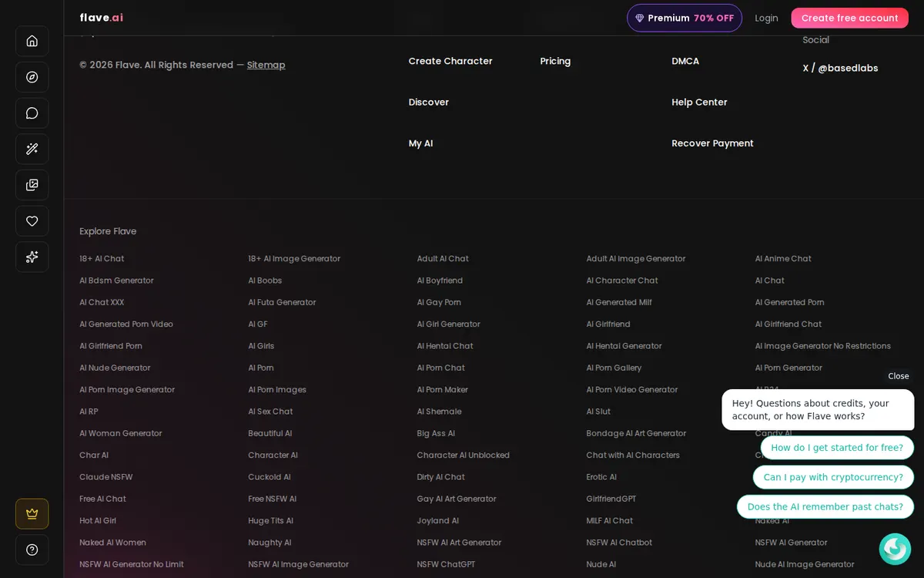924x578 pixels.
Task: Open the chat bubble sidebar icon
Action: point(32,113)
